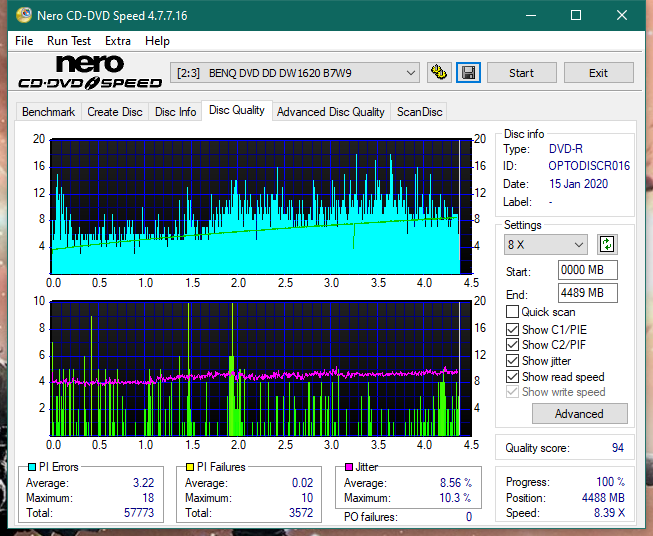Open the Run Test menu
The height and width of the screenshot is (536, 653).
[69, 41]
